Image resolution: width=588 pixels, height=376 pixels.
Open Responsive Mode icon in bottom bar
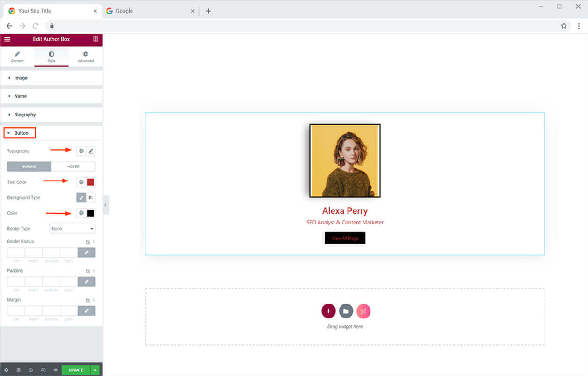coord(43,370)
